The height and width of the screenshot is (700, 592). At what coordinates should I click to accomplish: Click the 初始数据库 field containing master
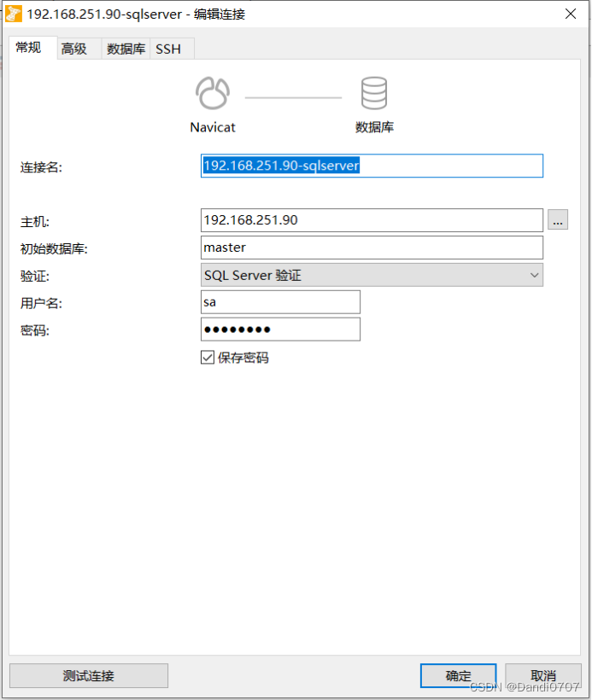(372, 248)
